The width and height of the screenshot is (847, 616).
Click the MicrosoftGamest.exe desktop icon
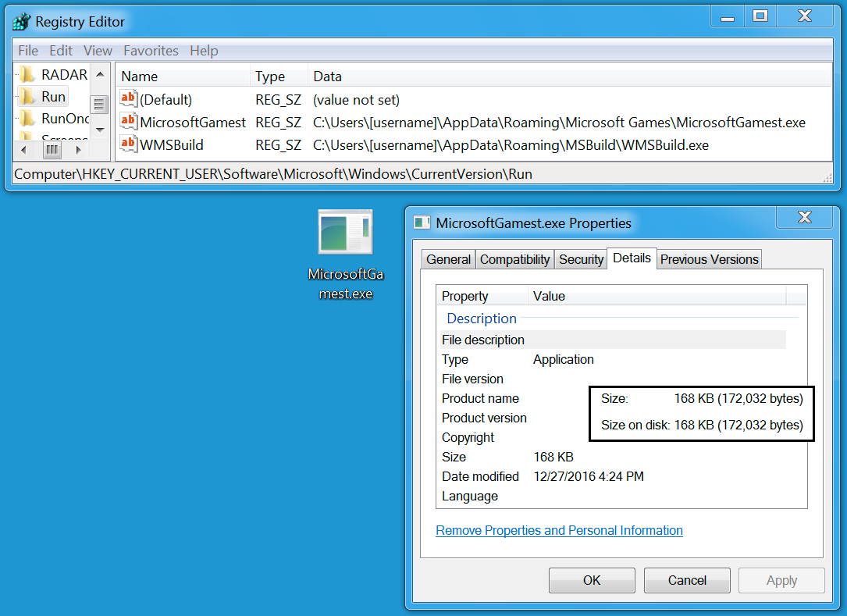click(x=345, y=232)
